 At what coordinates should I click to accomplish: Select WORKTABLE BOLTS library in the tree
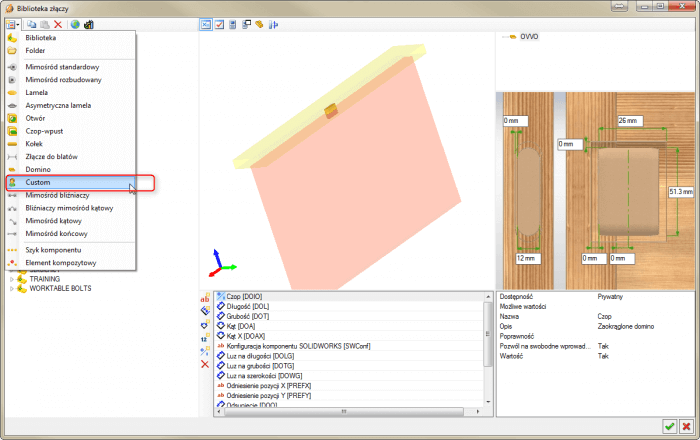60,289
